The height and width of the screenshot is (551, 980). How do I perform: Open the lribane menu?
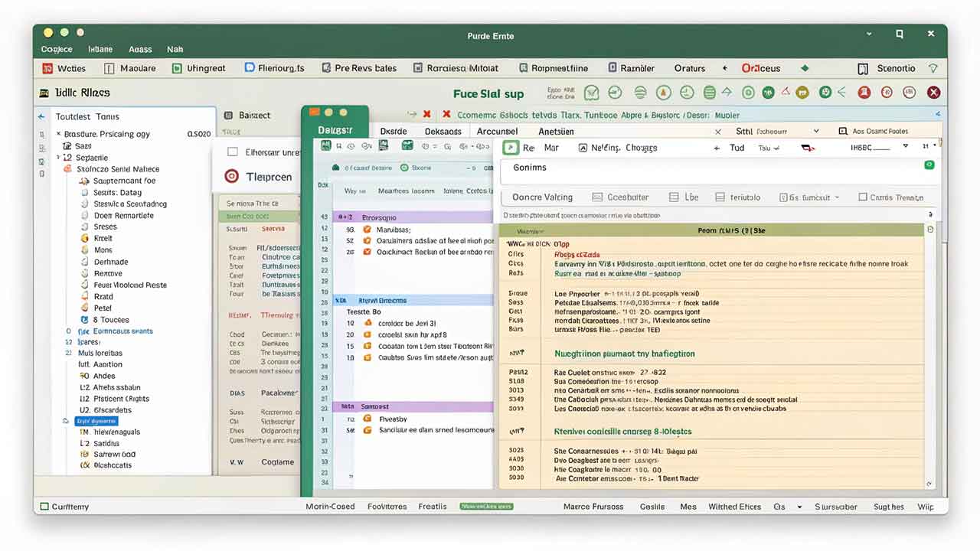(x=100, y=49)
